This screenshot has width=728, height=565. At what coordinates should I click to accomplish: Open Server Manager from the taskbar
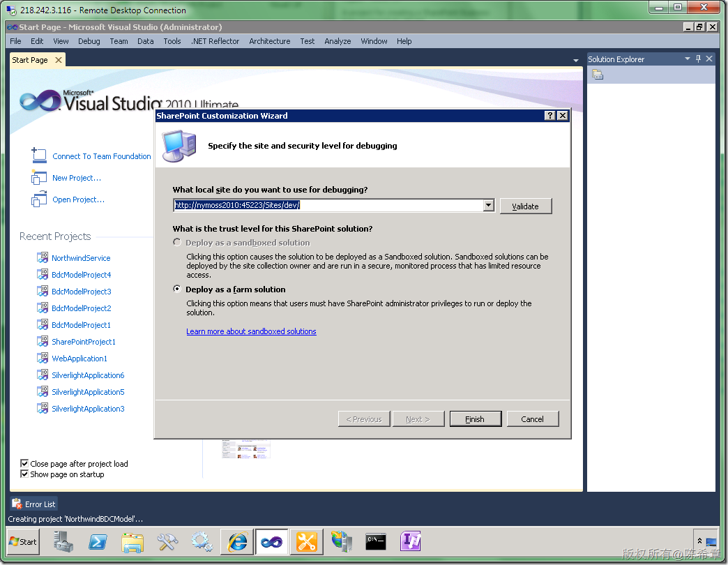63,542
